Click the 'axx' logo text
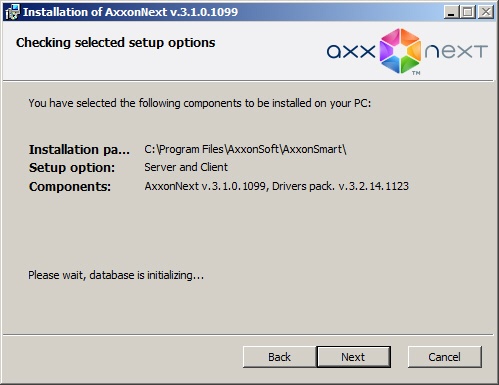This screenshot has height=385, width=499. pyautogui.click(x=351, y=51)
